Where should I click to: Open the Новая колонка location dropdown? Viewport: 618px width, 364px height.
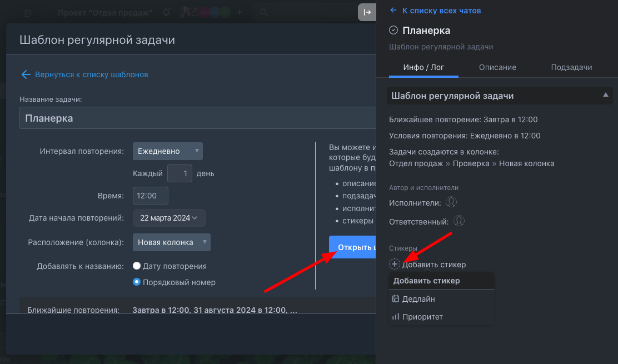point(171,242)
